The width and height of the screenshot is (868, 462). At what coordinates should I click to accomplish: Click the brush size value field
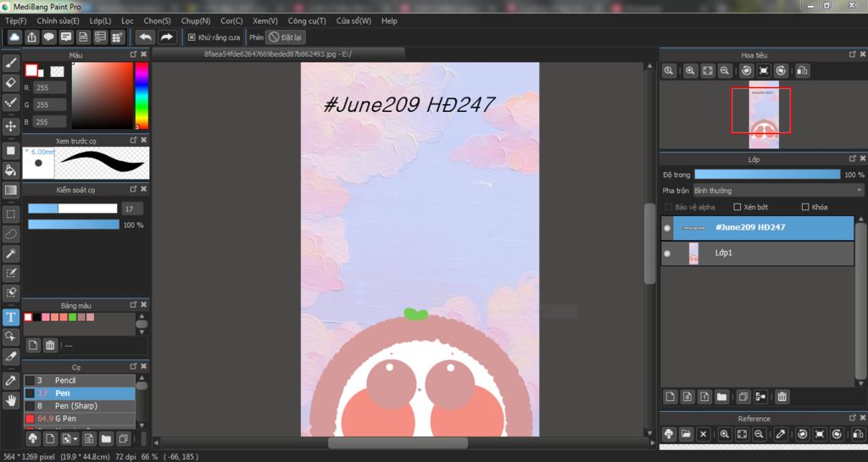[x=132, y=209]
